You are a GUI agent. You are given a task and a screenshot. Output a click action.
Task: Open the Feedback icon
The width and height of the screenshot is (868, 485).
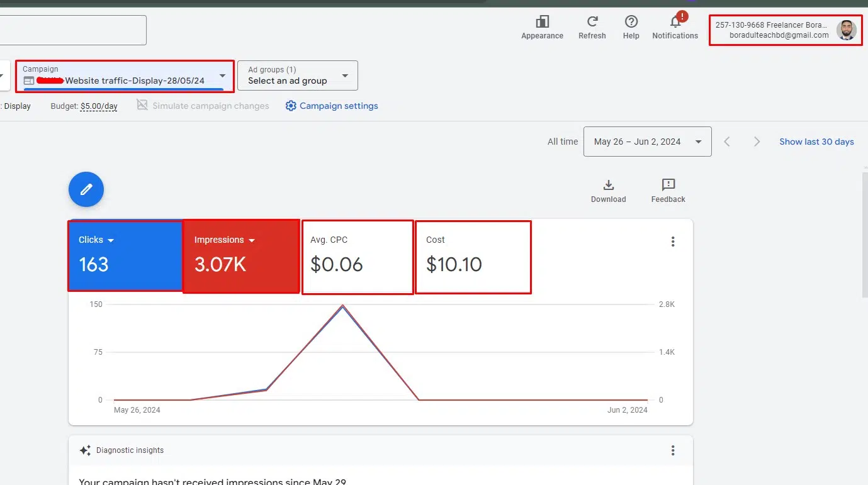pos(668,185)
